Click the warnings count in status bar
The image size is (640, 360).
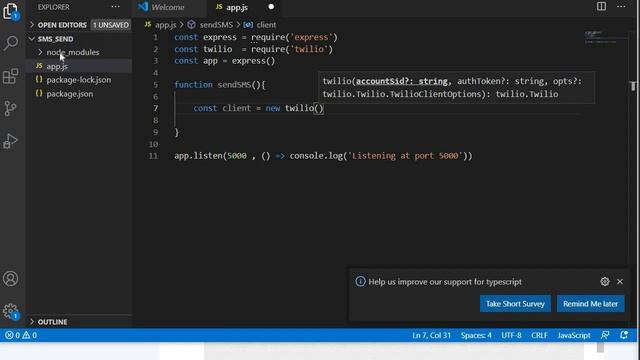coord(30,335)
